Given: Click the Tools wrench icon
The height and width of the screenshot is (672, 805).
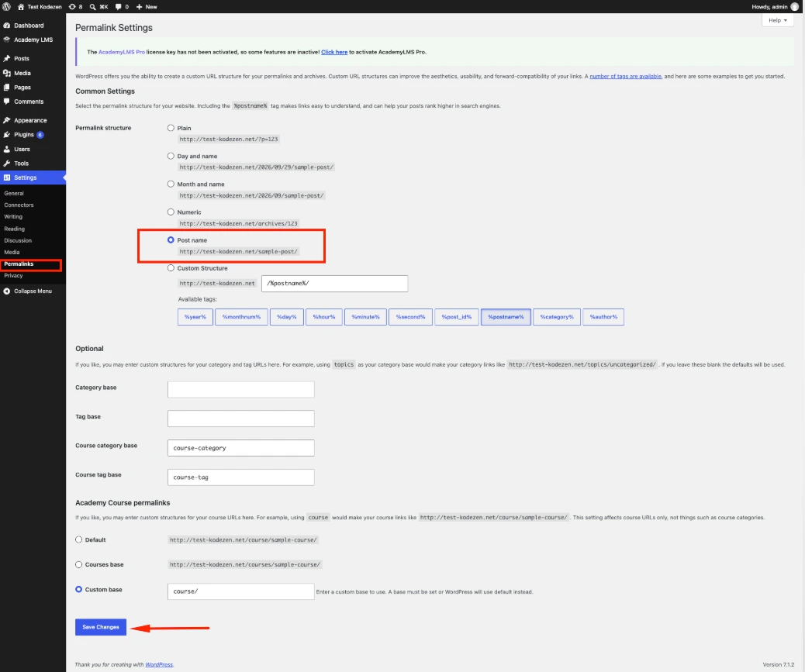Looking at the screenshot, I should pos(7,163).
